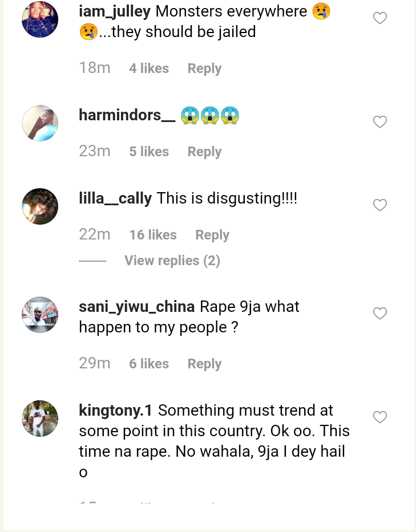Reply to sani_yiwu_china's comment
The height and width of the screenshot is (532, 416).
coord(204,364)
